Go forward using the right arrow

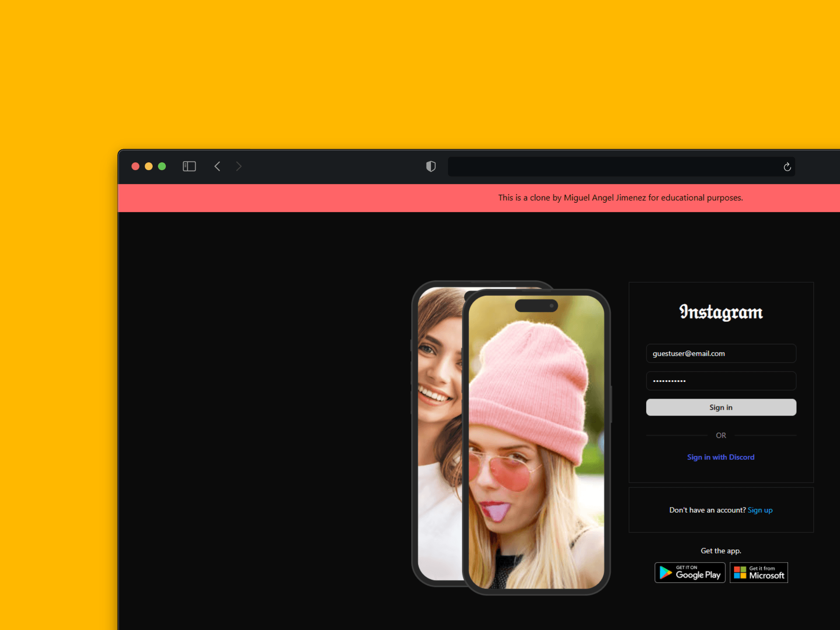click(x=238, y=166)
